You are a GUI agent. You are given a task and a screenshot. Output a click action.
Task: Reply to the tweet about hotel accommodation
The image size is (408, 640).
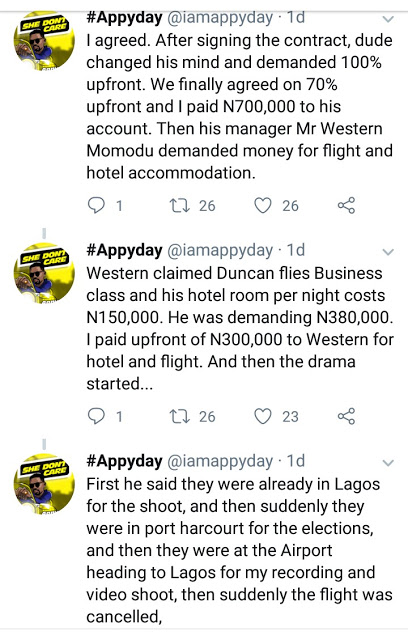[x=97, y=205]
